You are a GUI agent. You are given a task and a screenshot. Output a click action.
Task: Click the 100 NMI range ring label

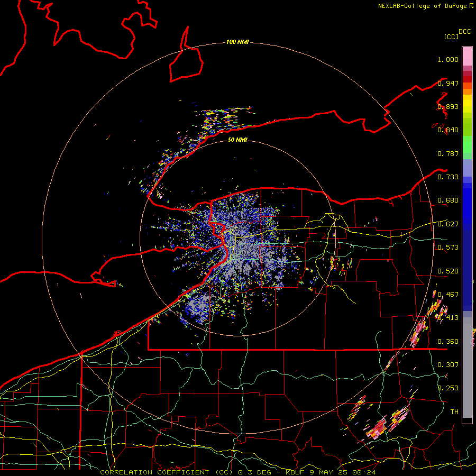(237, 42)
